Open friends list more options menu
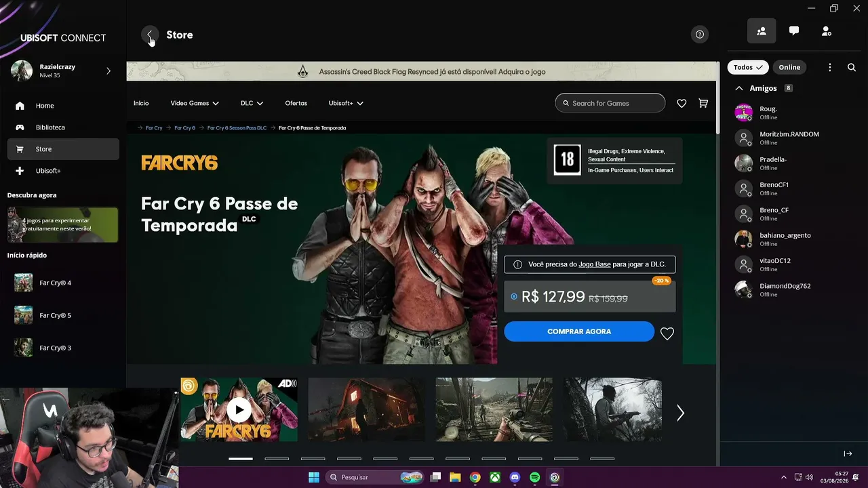Image resolution: width=868 pixels, height=488 pixels. [x=830, y=67]
